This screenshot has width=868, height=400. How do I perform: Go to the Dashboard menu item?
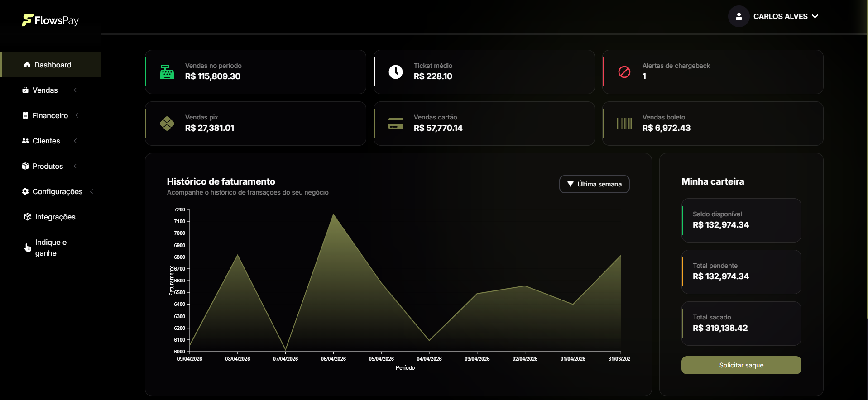point(53,65)
